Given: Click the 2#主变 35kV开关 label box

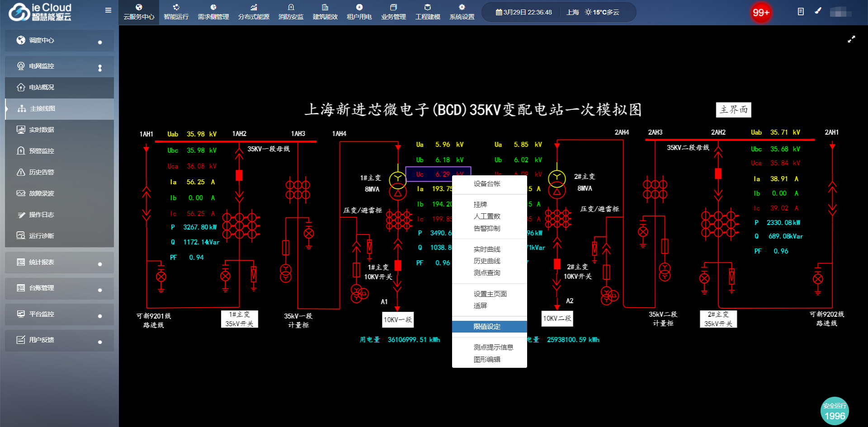Looking at the screenshot, I should 718,319.
